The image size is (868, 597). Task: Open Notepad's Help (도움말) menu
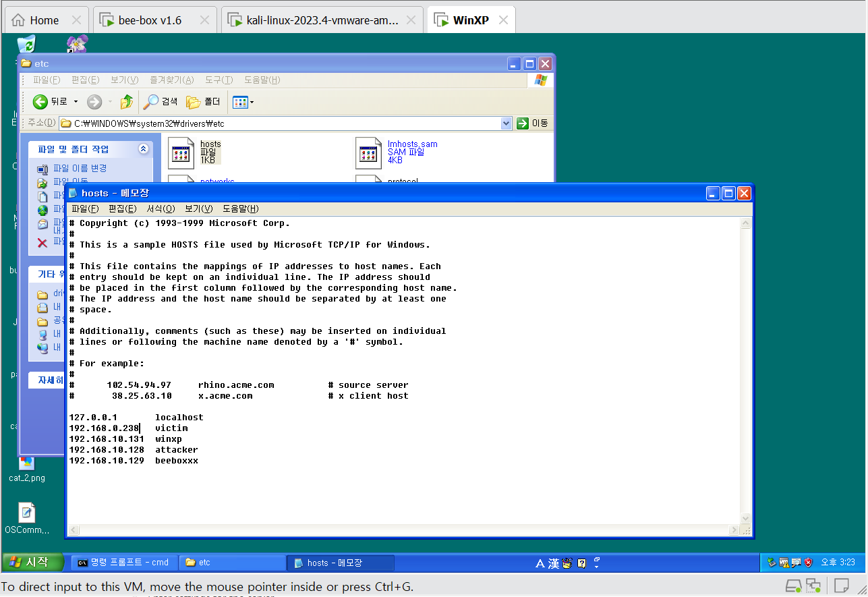(240, 208)
